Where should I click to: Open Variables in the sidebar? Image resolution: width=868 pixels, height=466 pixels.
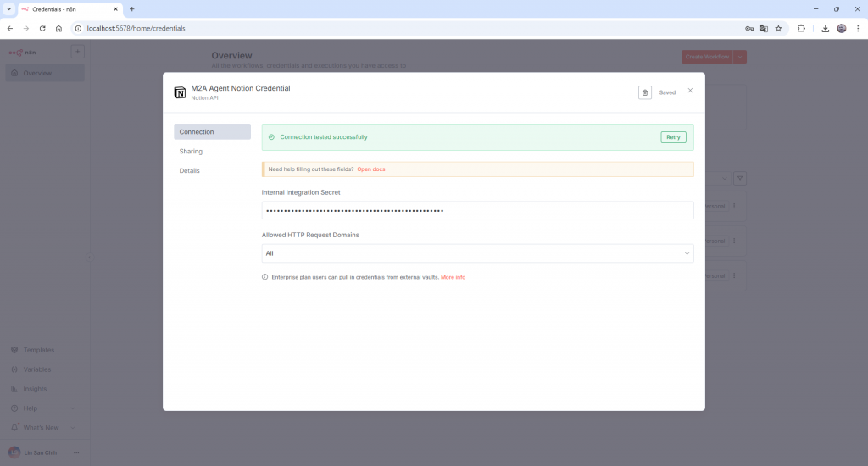tap(37, 369)
